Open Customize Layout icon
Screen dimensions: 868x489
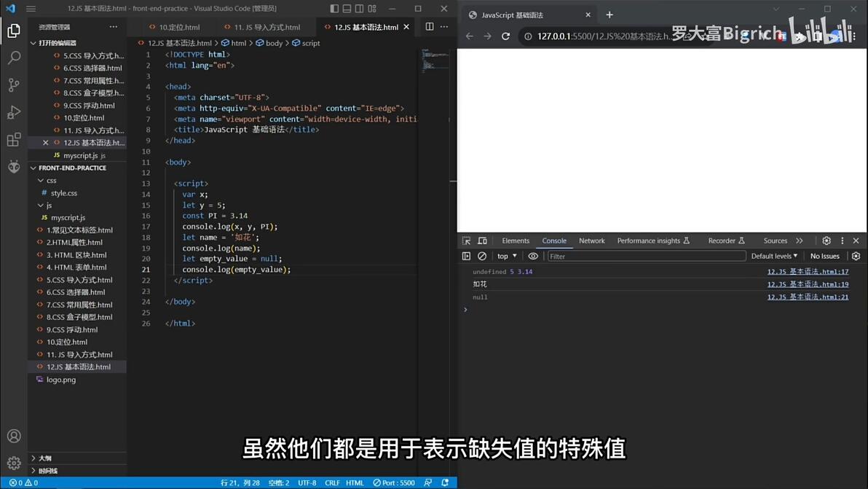[373, 8]
